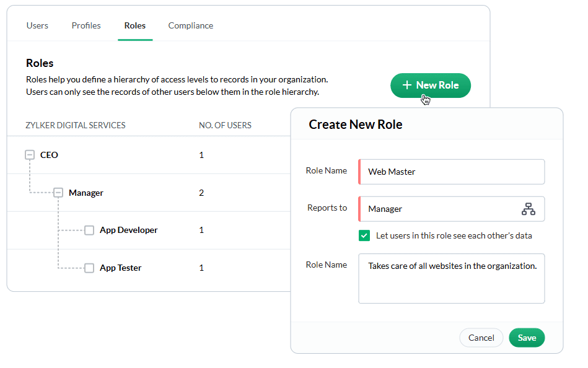The width and height of the screenshot is (588, 368).
Task: Click the plus icon on New Role
Action: point(407,85)
